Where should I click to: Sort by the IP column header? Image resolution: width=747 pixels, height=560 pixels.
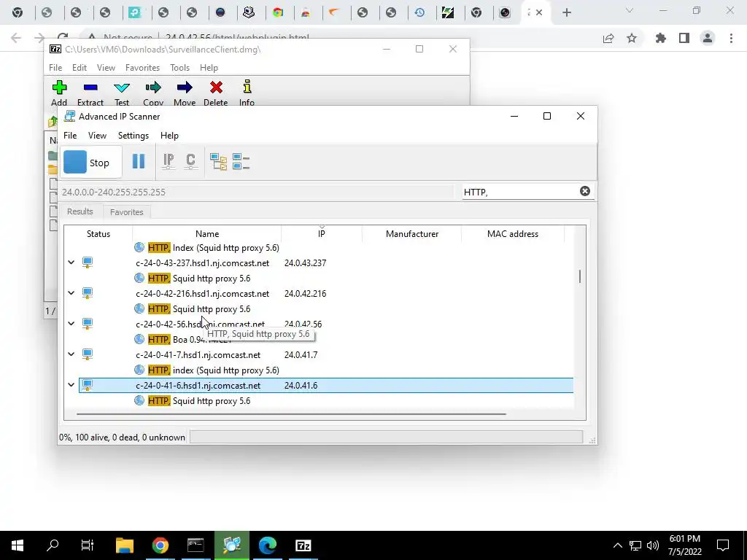[x=322, y=234]
